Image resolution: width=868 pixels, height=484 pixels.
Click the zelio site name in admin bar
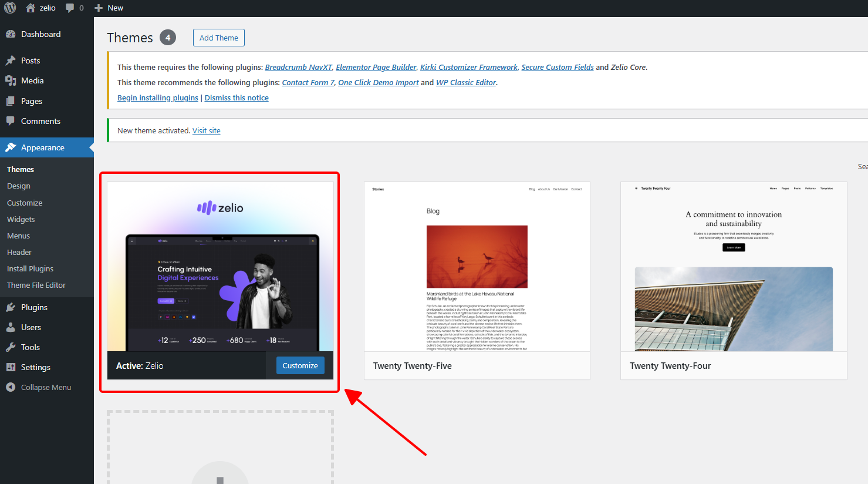click(x=48, y=8)
